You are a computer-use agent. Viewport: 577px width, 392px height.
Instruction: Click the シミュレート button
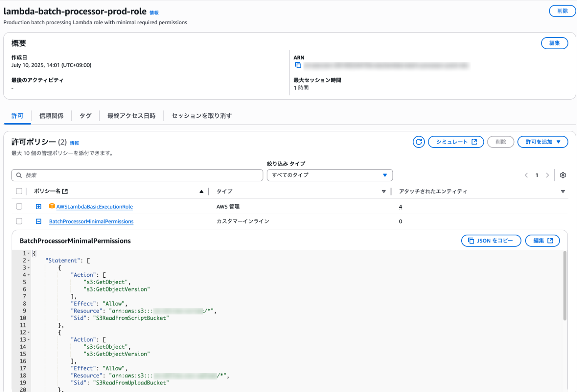456,142
